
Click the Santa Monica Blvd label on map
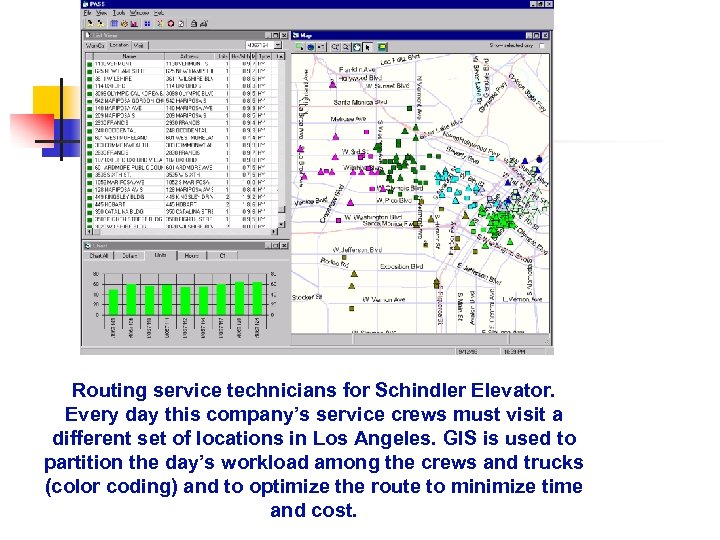click(360, 102)
